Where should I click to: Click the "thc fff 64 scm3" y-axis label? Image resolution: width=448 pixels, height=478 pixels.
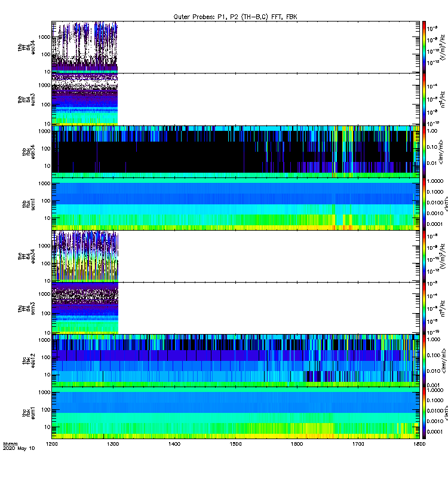click(26, 308)
